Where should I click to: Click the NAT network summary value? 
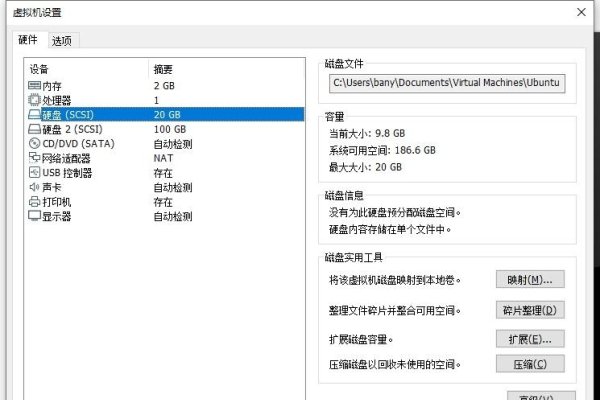(x=163, y=158)
